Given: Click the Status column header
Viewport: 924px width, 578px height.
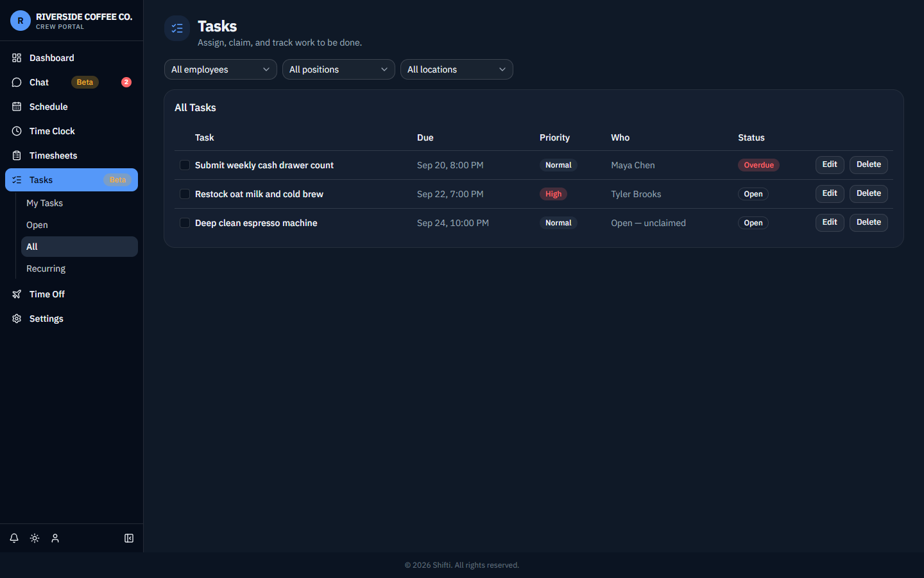Looking at the screenshot, I should point(751,137).
